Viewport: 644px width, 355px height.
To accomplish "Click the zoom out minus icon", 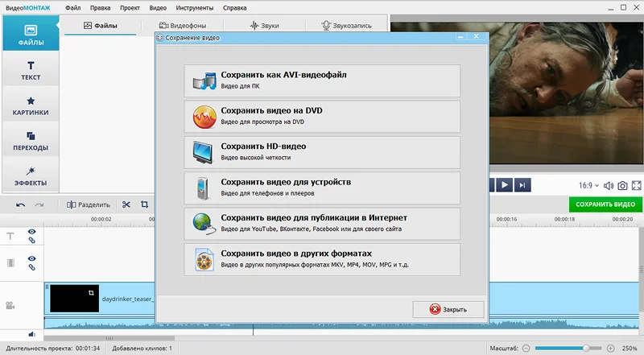I will (526, 348).
